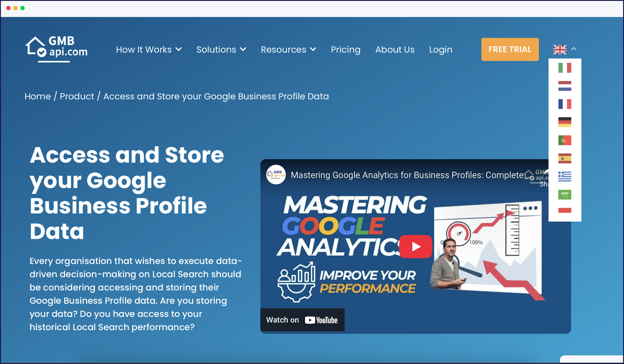Select the Saudi Arabian flag language option
This screenshot has height=364, width=624.
565,194
